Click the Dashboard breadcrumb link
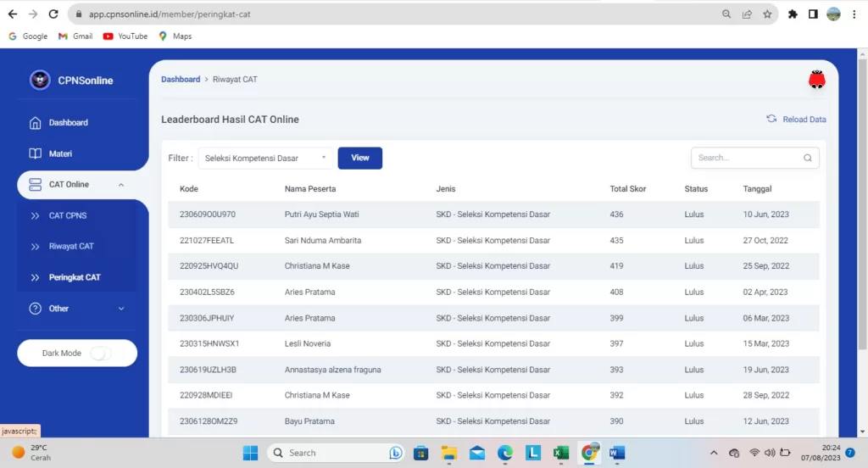868x468 pixels. pos(181,80)
